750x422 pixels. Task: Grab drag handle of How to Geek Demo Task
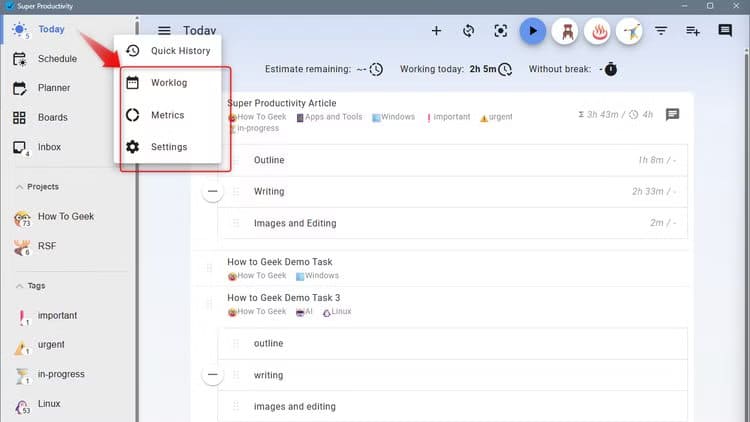tap(209, 268)
